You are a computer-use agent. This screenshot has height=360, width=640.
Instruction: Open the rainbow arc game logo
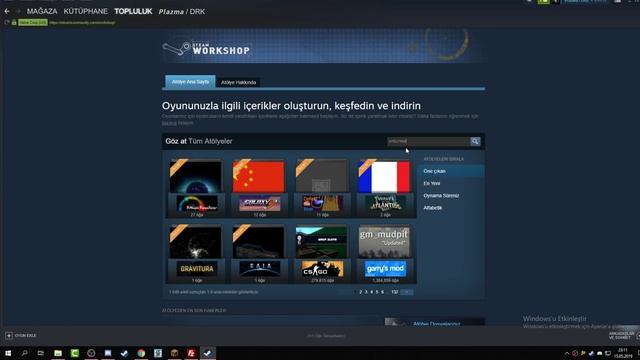[x=197, y=203]
